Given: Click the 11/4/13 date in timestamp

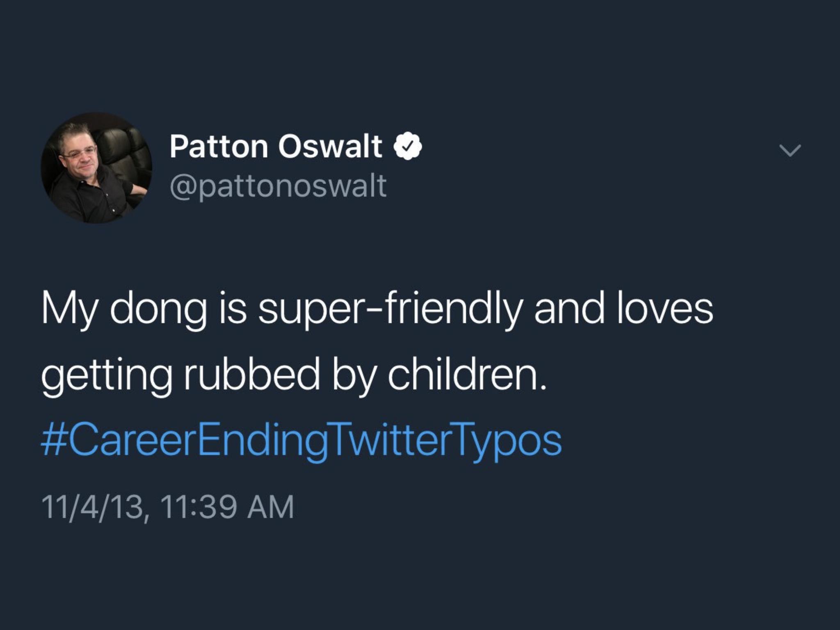Looking at the screenshot, I should coord(92,507).
